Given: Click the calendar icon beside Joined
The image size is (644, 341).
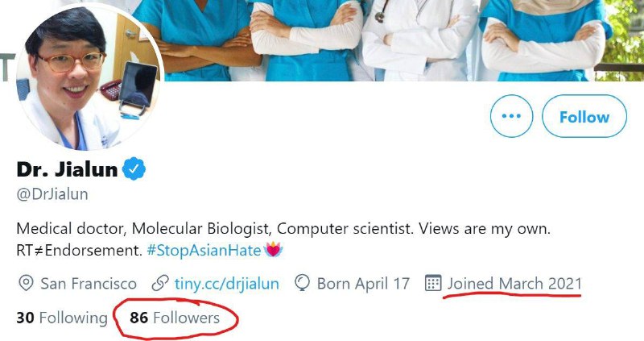Looking at the screenshot, I should (x=433, y=284).
